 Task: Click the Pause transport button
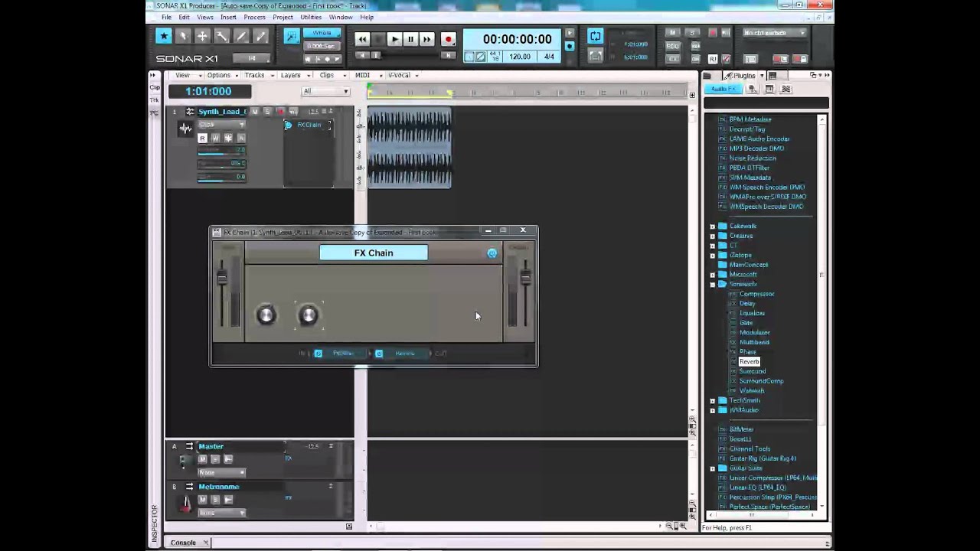tap(410, 39)
